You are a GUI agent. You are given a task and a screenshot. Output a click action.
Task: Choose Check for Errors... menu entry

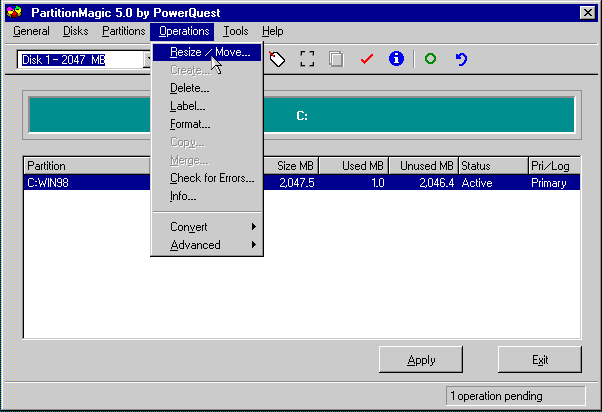[x=207, y=178]
